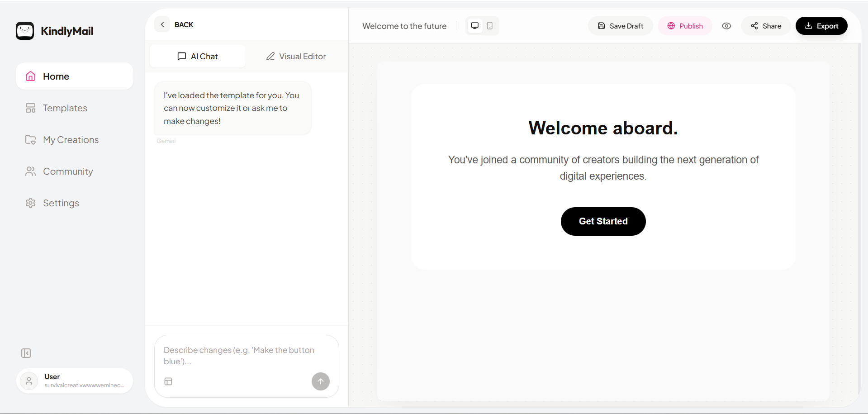The height and width of the screenshot is (414, 868).
Task: Switch preview to desktop view
Action: [474, 26]
